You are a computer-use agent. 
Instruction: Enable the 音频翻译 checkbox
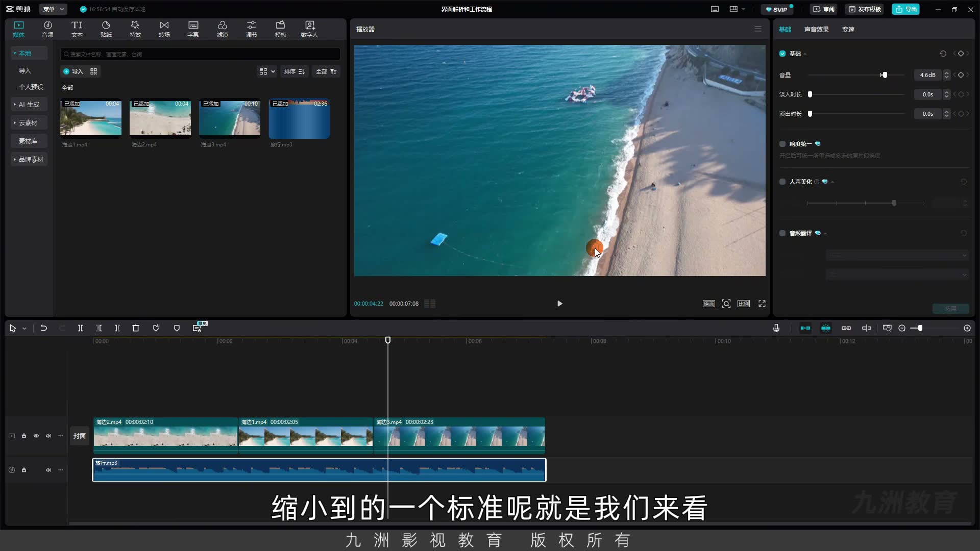(782, 233)
